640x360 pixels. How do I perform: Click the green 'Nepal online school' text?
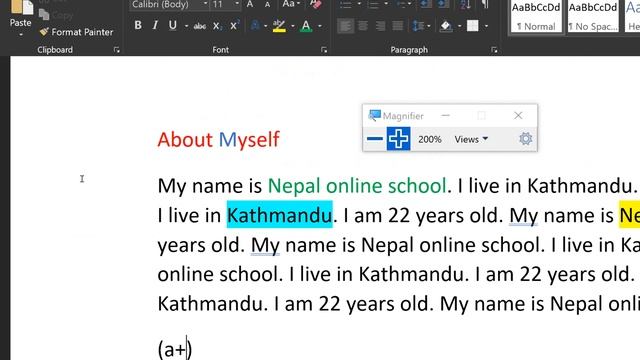point(357,186)
